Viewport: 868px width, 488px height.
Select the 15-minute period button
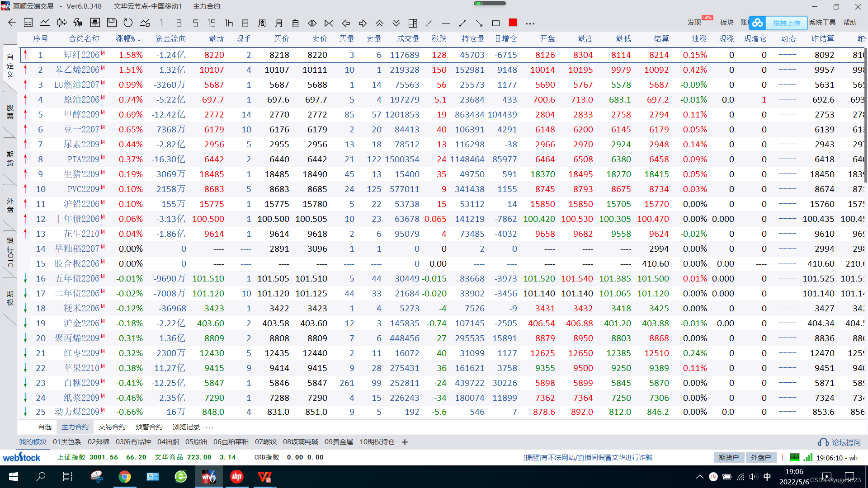212,23
